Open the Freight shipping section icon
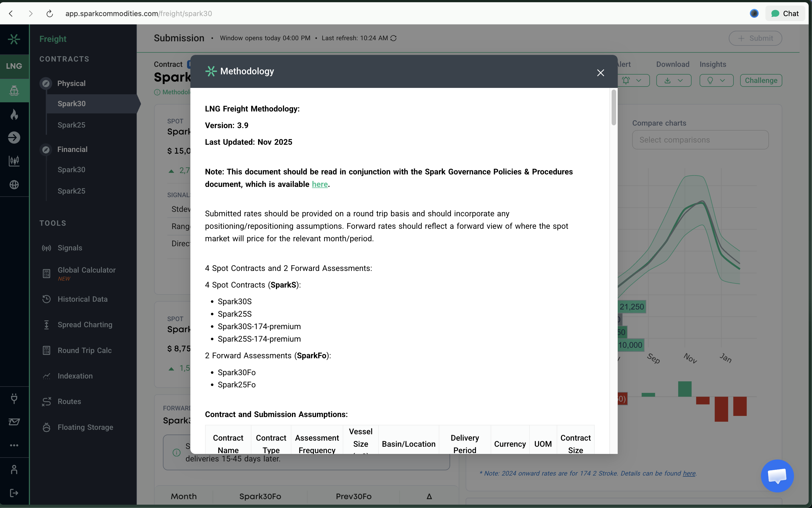 tap(14, 90)
